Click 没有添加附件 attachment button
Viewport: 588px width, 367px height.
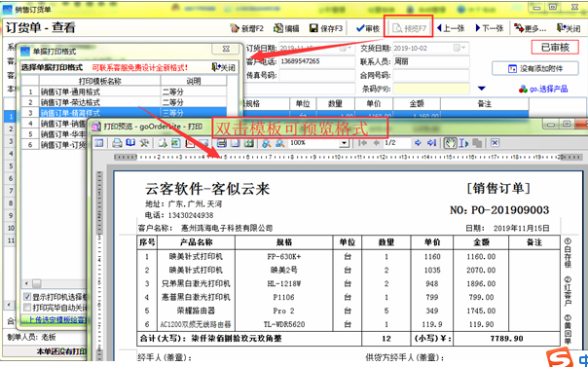535,68
